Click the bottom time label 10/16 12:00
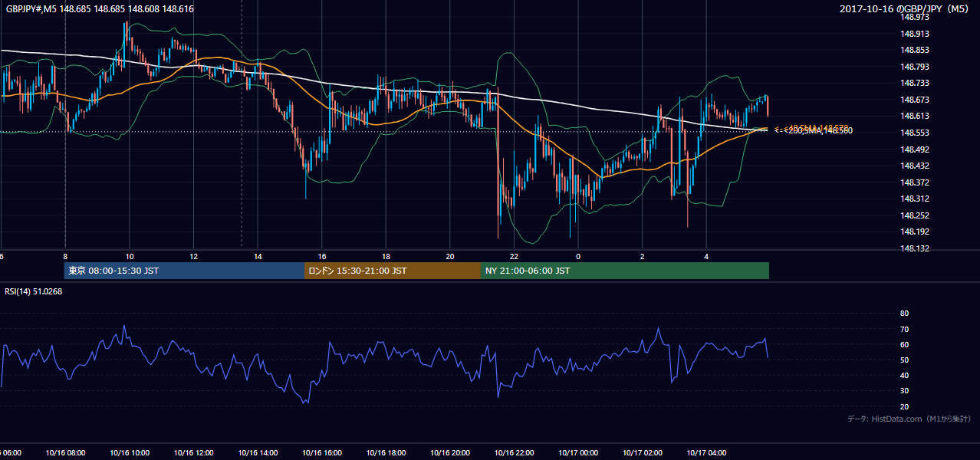The width and height of the screenshot is (980, 460). 193,452
